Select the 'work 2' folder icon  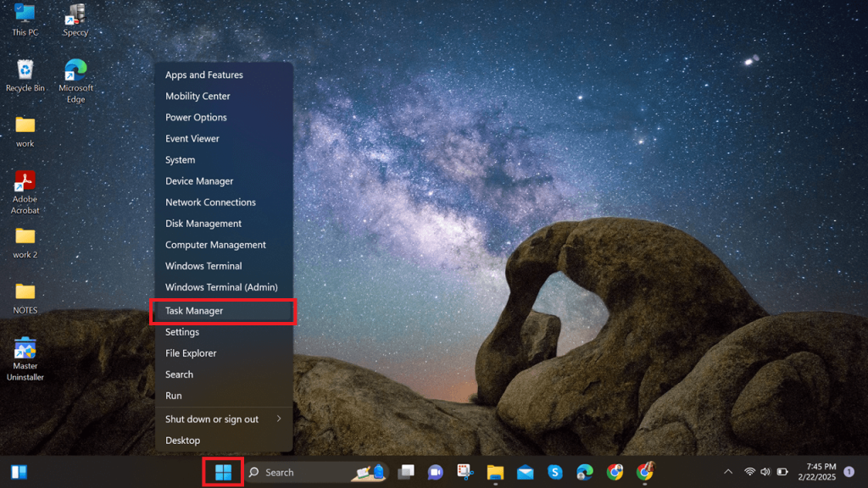(x=25, y=243)
